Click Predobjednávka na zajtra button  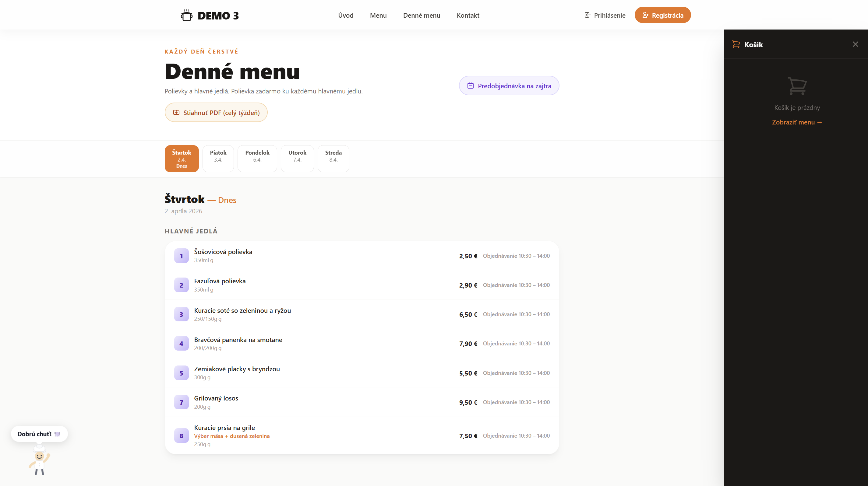pyautogui.click(x=509, y=86)
